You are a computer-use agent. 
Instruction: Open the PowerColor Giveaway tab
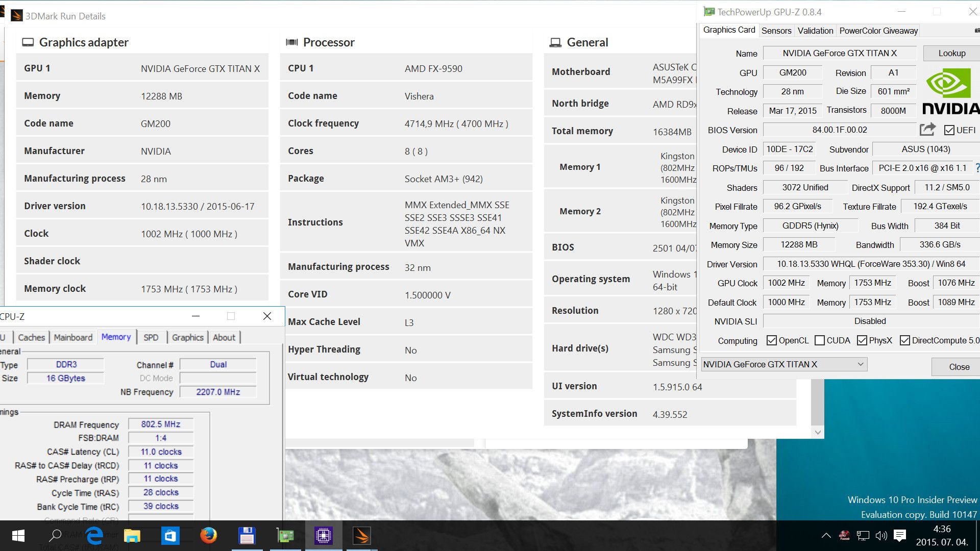pos(878,31)
